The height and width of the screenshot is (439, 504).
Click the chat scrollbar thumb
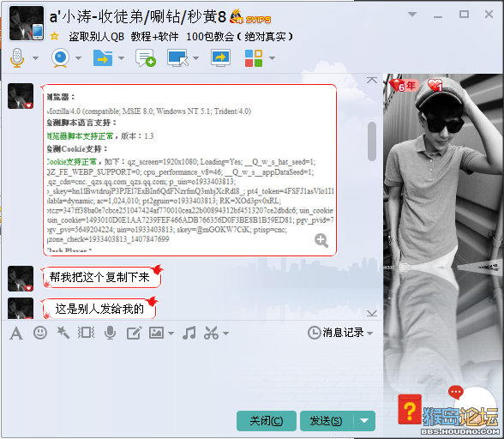(372, 141)
